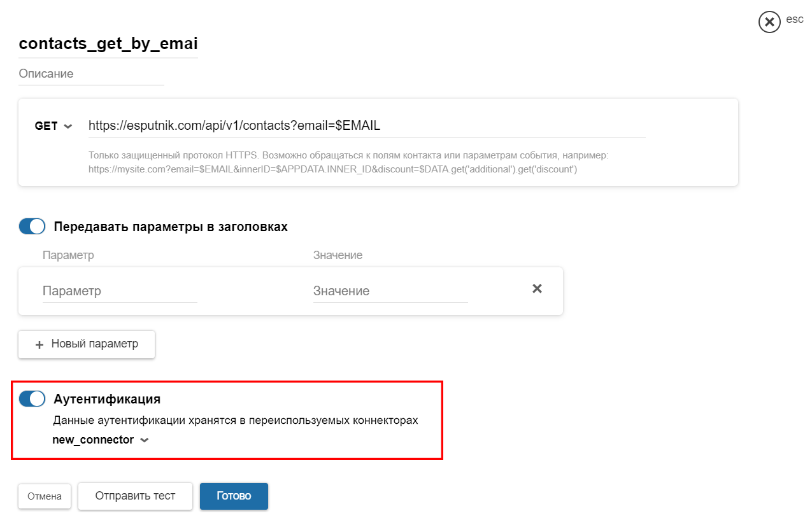The height and width of the screenshot is (525, 812).
Task: Confirm with the Готово button
Action: (x=234, y=496)
